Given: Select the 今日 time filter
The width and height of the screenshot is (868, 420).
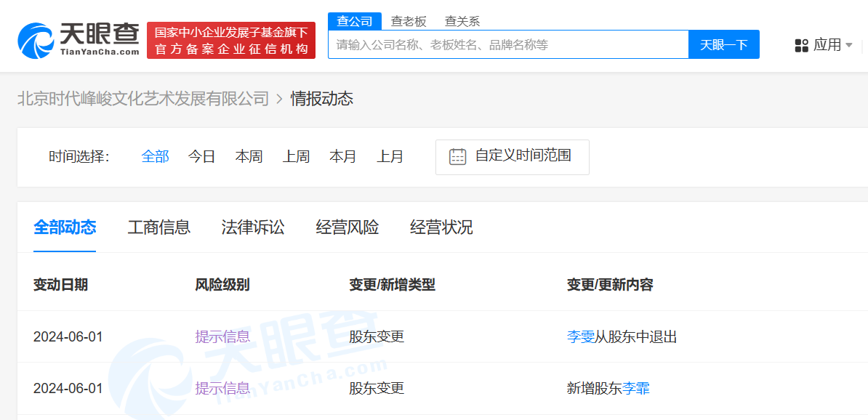Looking at the screenshot, I should pyautogui.click(x=201, y=156).
